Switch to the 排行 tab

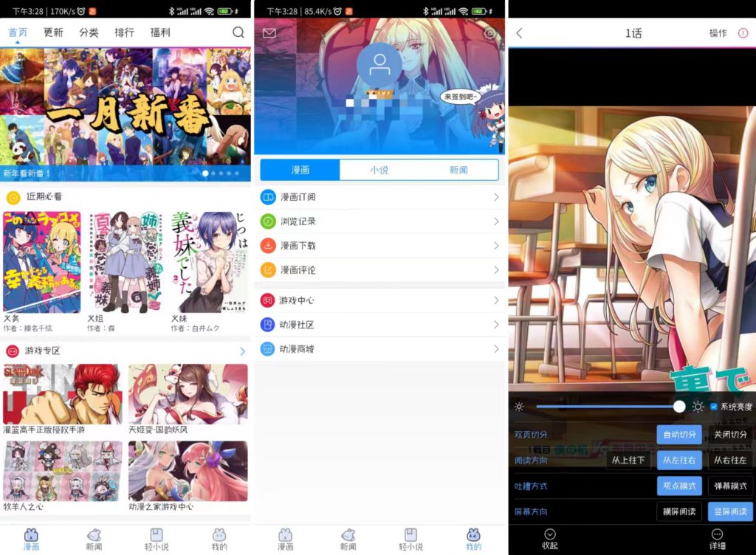pyautogui.click(x=124, y=32)
